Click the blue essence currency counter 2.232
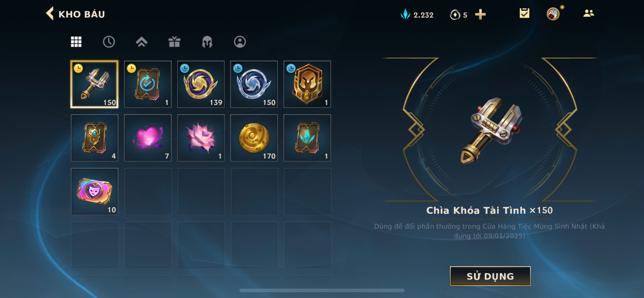 click(x=417, y=15)
